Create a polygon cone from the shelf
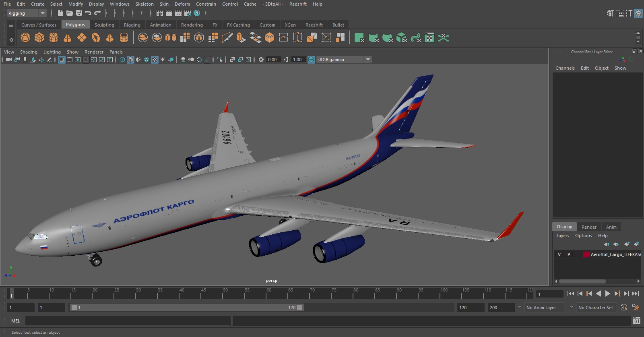The image size is (644, 337). (68, 38)
